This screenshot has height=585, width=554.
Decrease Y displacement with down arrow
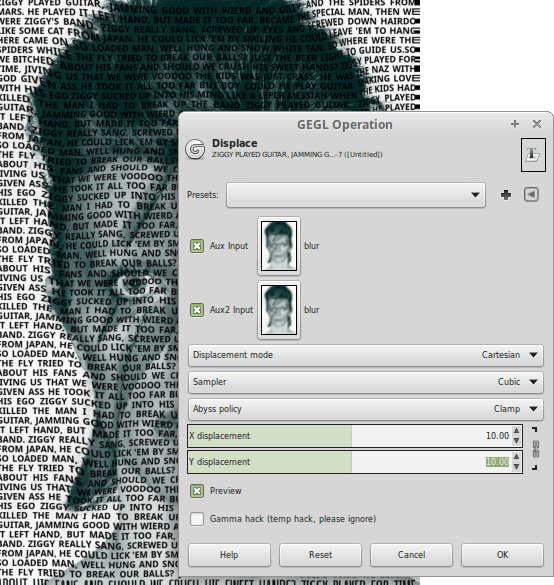pyautogui.click(x=516, y=466)
